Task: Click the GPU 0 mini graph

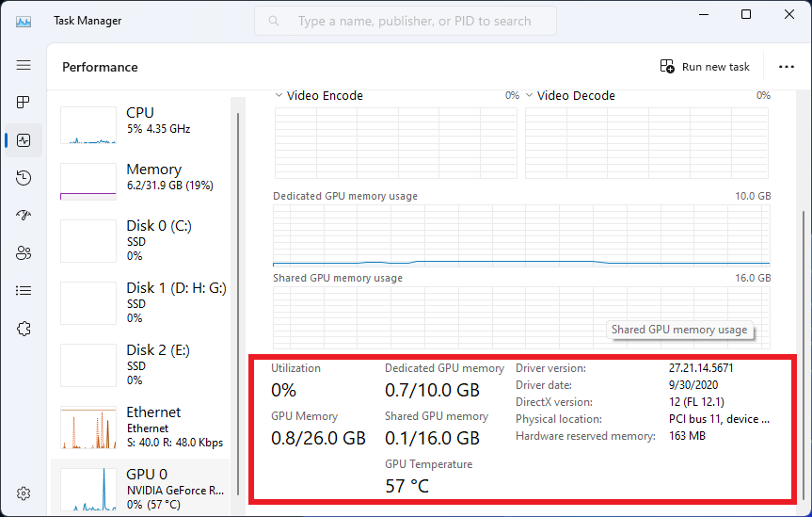Action: click(x=88, y=490)
